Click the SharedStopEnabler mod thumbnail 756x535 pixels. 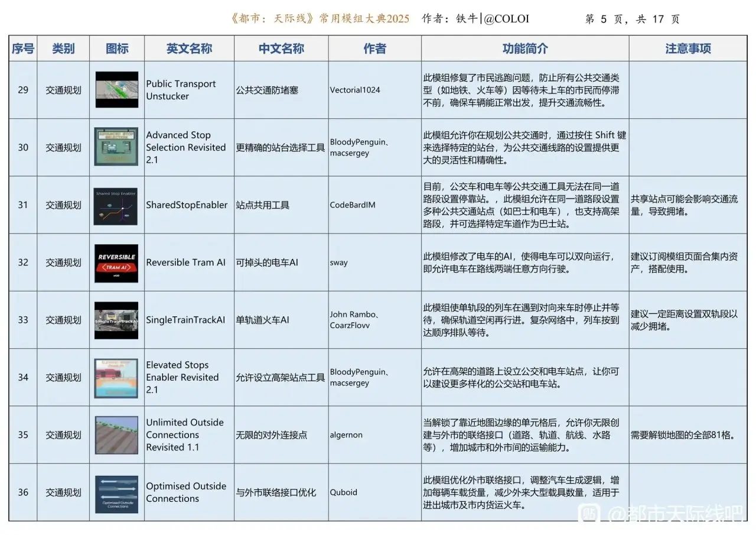coord(116,206)
